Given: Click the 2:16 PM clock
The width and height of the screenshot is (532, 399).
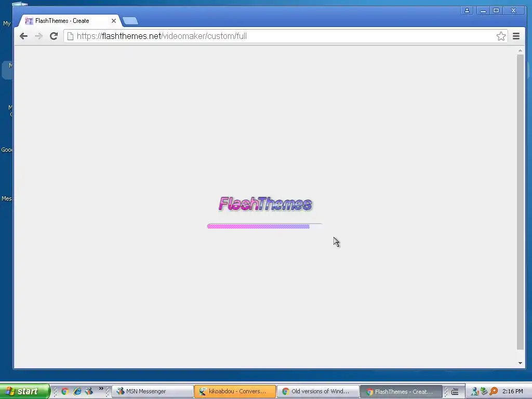Looking at the screenshot, I should (x=513, y=391).
